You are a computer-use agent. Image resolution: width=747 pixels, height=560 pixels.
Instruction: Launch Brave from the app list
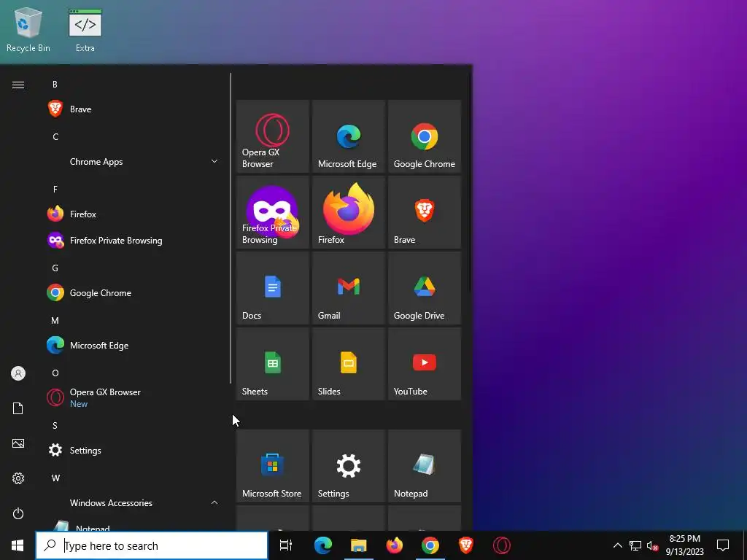click(x=134, y=109)
